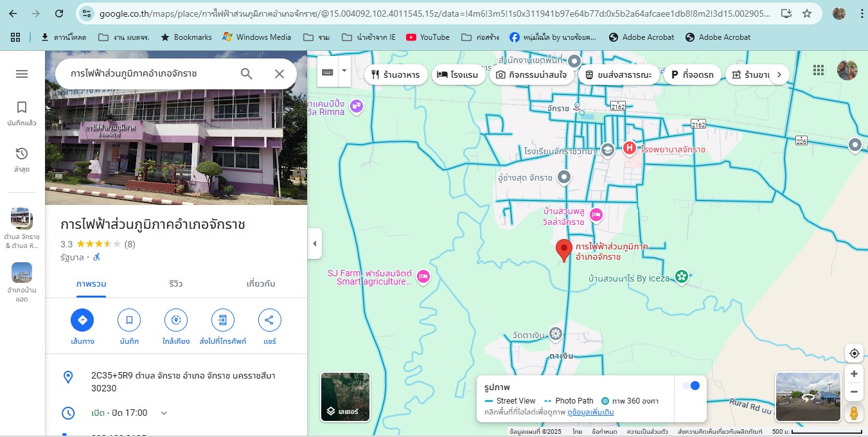The image size is (868, 437).
Task: Click the โรงพยาบาลจักราช hospital marker
Action: [630, 148]
